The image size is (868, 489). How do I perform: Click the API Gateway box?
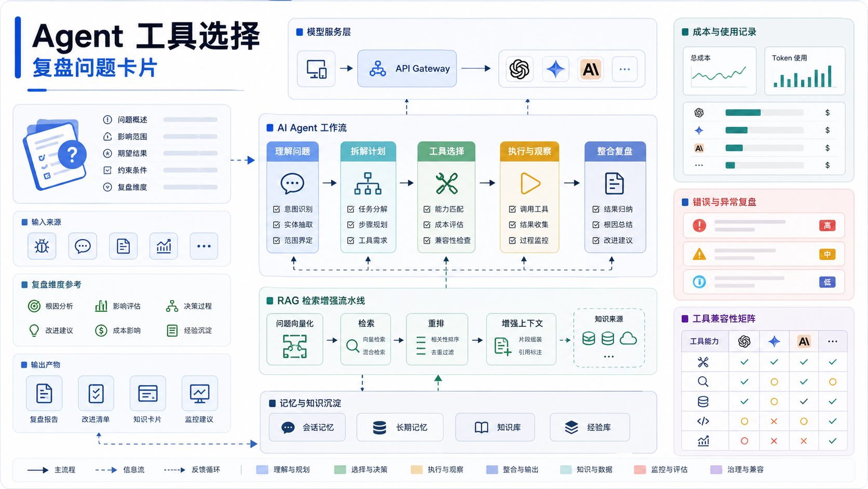pos(407,69)
